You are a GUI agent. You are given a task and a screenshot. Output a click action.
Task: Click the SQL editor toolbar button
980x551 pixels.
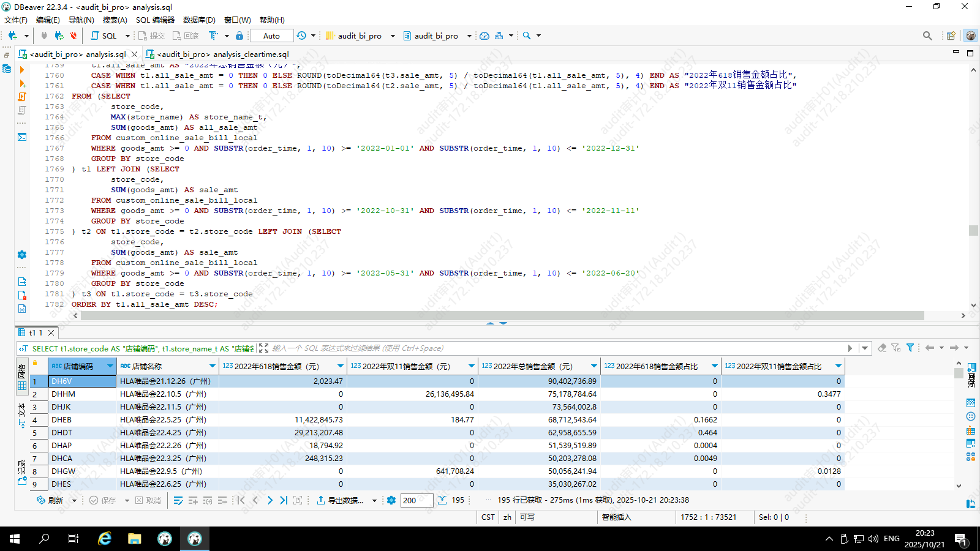104,36
